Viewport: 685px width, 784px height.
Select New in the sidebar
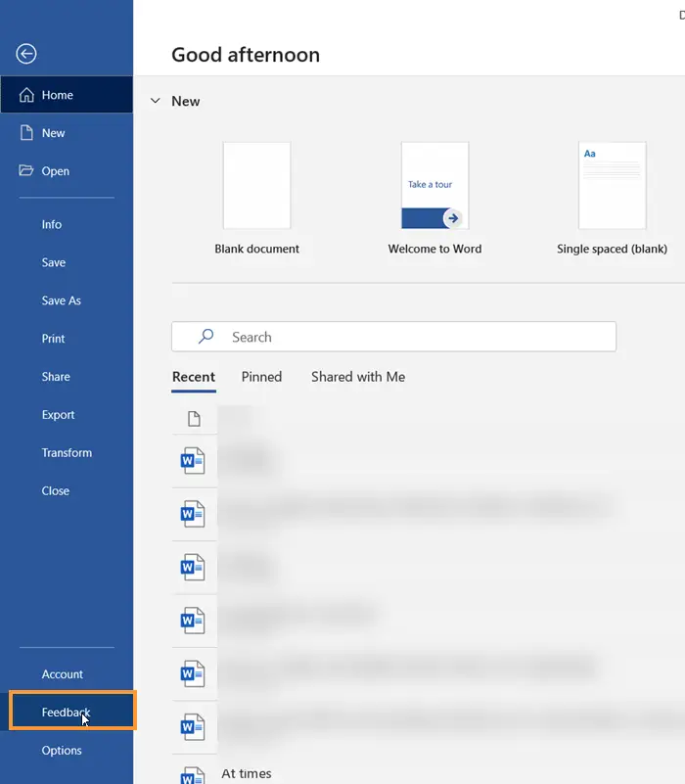pyautogui.click(x=67, y=132)
